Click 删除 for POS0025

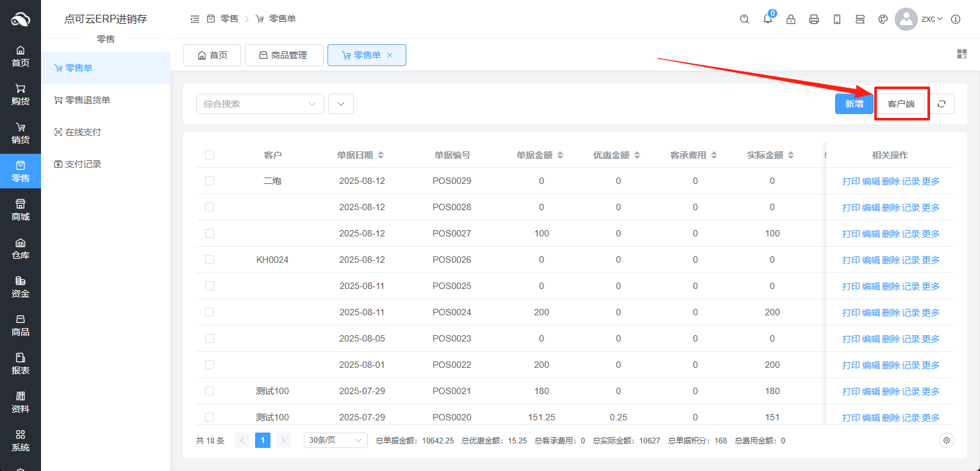pos(891,286)
